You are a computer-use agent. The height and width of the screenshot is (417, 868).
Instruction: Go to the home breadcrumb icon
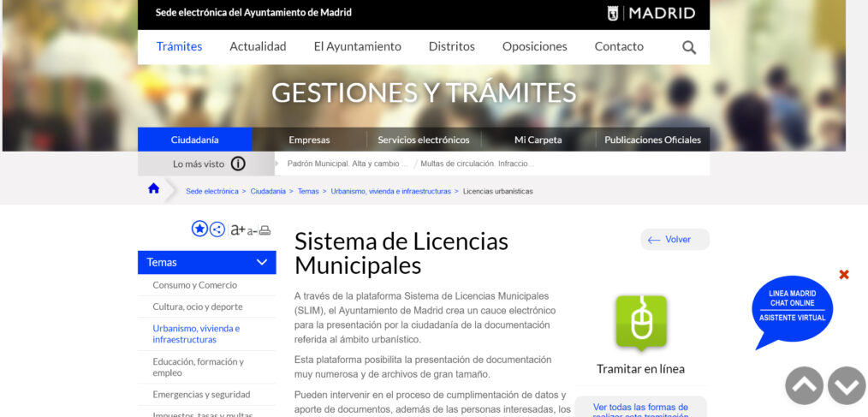tap(153, 189)
